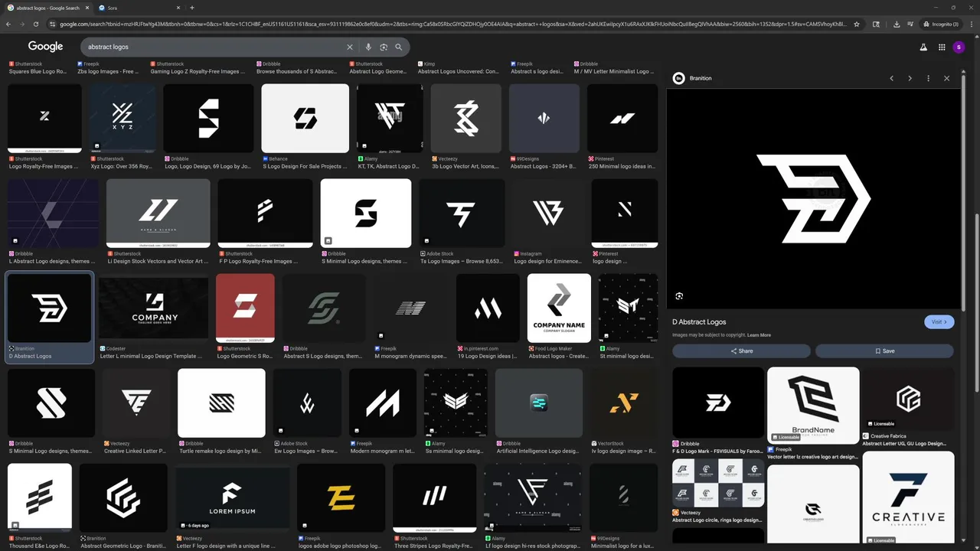Screen dimensions: 980x551
Task: Open the red 'Shutterstock Logo Geometric S' thumbnail
Action: point(245,308)
